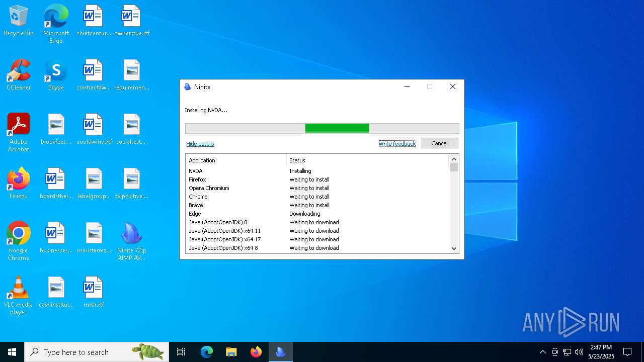Select labelgroup image file on desktop
This screenshot has height=362, width=644.
point(94,184)
